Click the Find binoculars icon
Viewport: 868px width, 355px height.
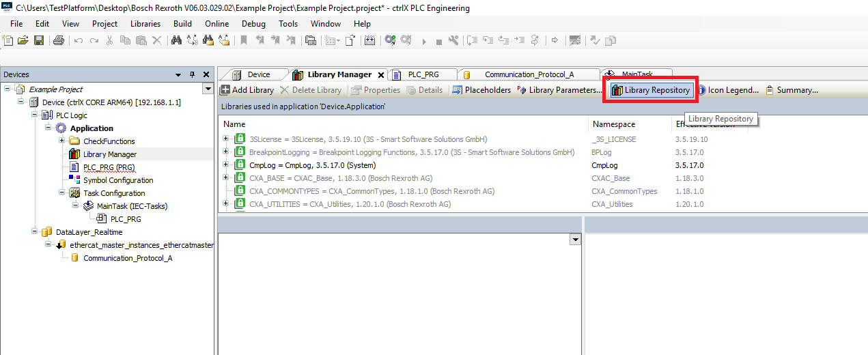[176, 40]
